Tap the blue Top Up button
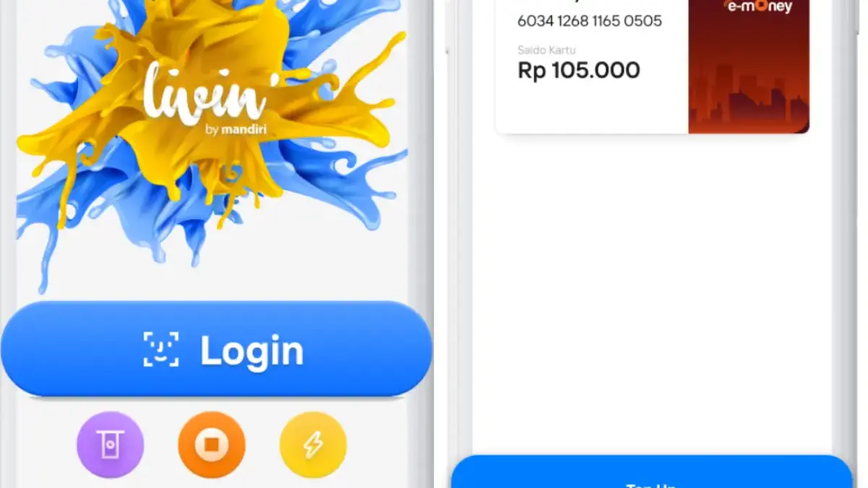Viewport: 868px width, 488px height. pos(651,472)
